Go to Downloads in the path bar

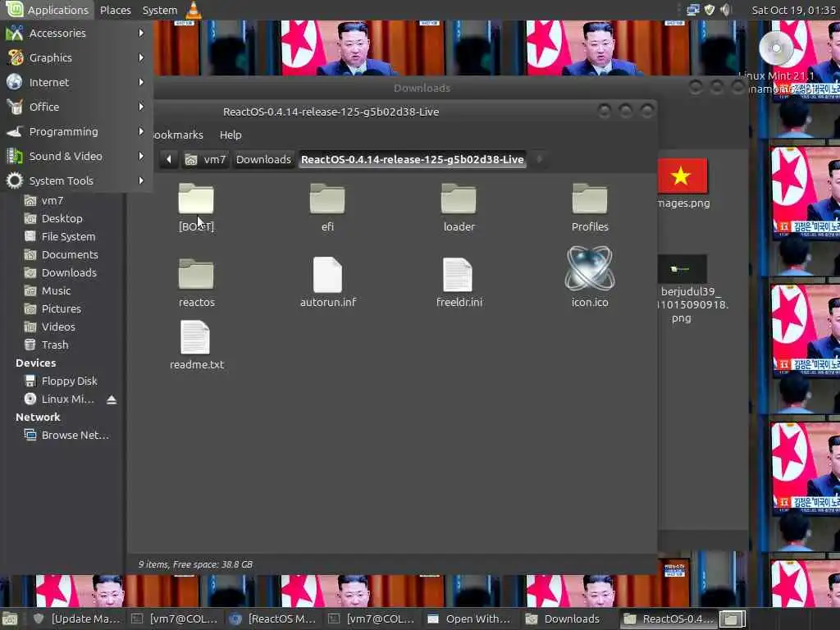[x=263, y=159]
